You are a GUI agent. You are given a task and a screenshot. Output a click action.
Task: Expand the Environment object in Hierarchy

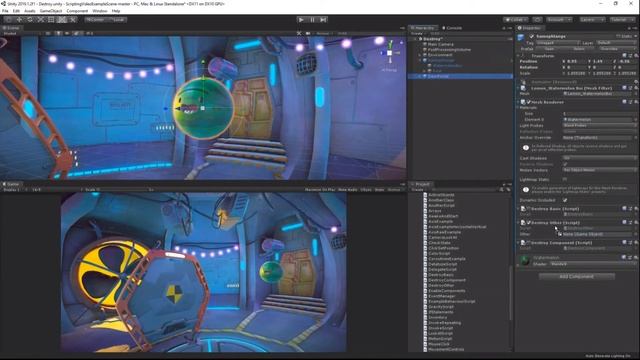[x=420, y=55]
